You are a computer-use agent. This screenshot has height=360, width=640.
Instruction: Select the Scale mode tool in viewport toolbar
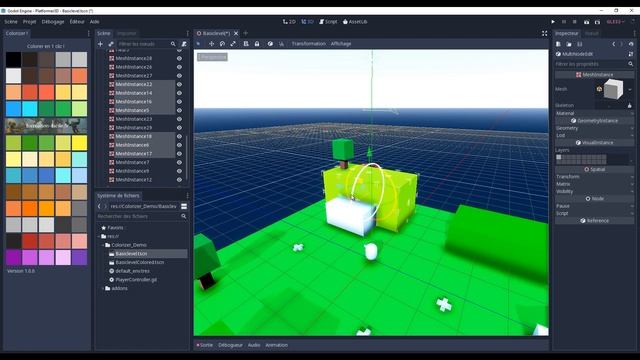233,44
